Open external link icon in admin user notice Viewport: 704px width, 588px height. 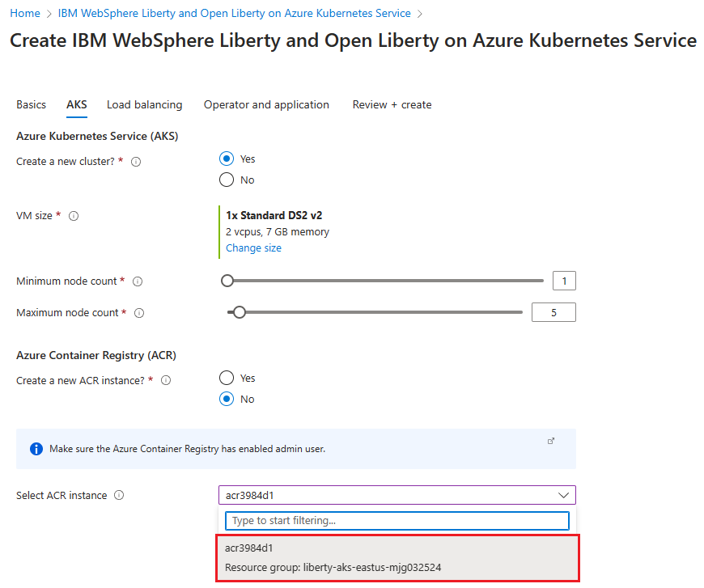pos(551,441)
